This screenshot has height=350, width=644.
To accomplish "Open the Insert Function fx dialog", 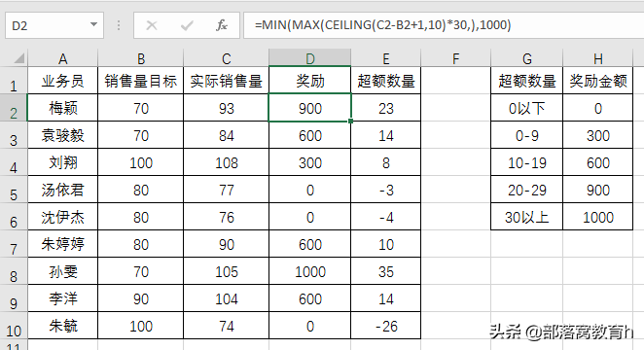I will [x=222, y=25].
